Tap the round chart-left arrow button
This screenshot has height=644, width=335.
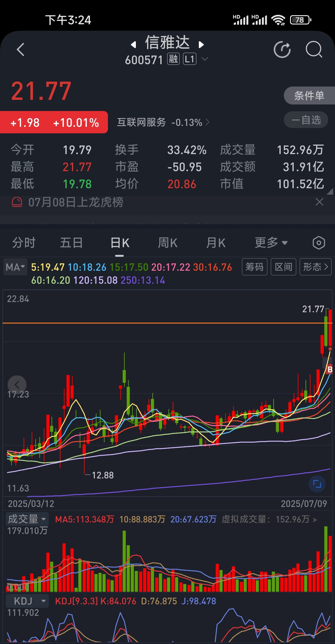[17, 385]
